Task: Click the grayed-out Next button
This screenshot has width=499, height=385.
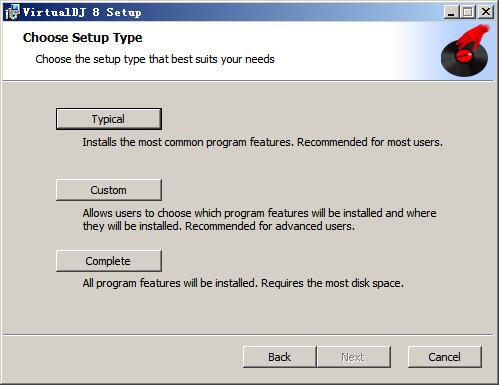Action: pos(354,357)
